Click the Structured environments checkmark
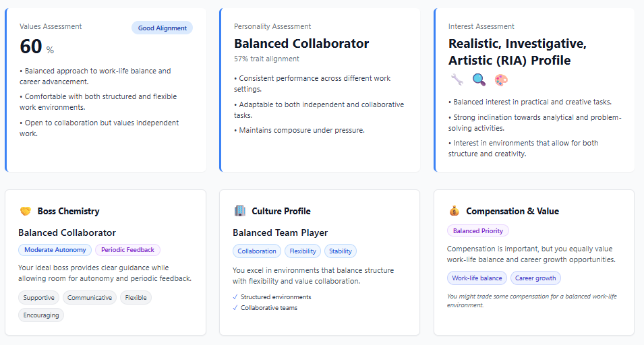 [x=235, y=296]
